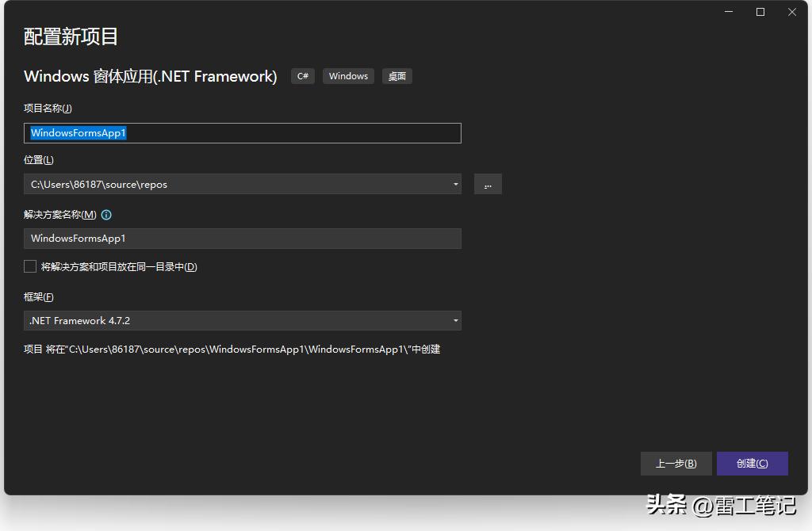Select the Windows platform tag
The image size is (812, 531).
click(348, 76)
